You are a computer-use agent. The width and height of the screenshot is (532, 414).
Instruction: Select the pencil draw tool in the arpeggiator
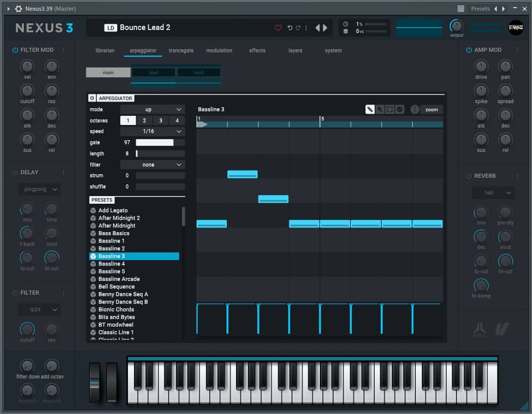coord(370,109)
